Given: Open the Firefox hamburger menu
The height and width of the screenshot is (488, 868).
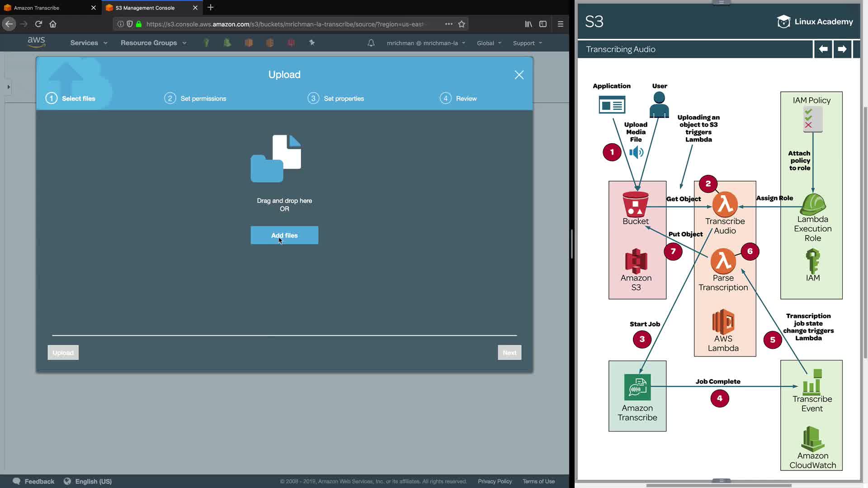Looking at the screenshot, I should point(561,24).
